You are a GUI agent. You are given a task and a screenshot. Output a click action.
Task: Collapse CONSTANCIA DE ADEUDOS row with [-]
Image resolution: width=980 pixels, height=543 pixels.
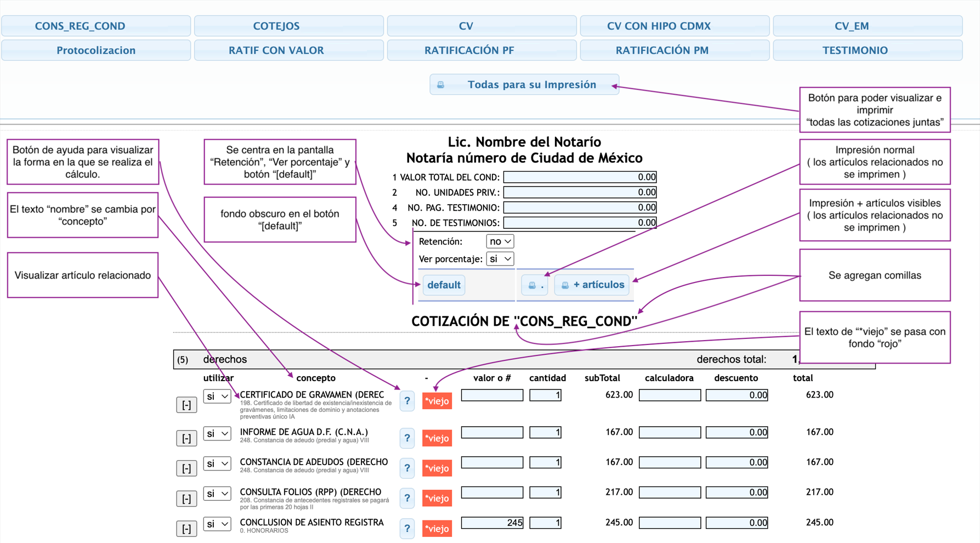click(186, 468)
